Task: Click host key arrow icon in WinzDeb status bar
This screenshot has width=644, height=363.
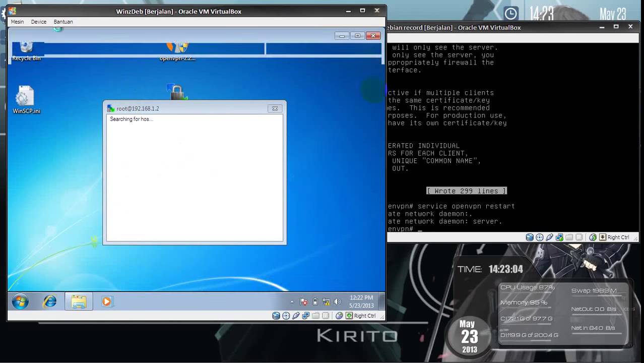Action: coord(349,316)
